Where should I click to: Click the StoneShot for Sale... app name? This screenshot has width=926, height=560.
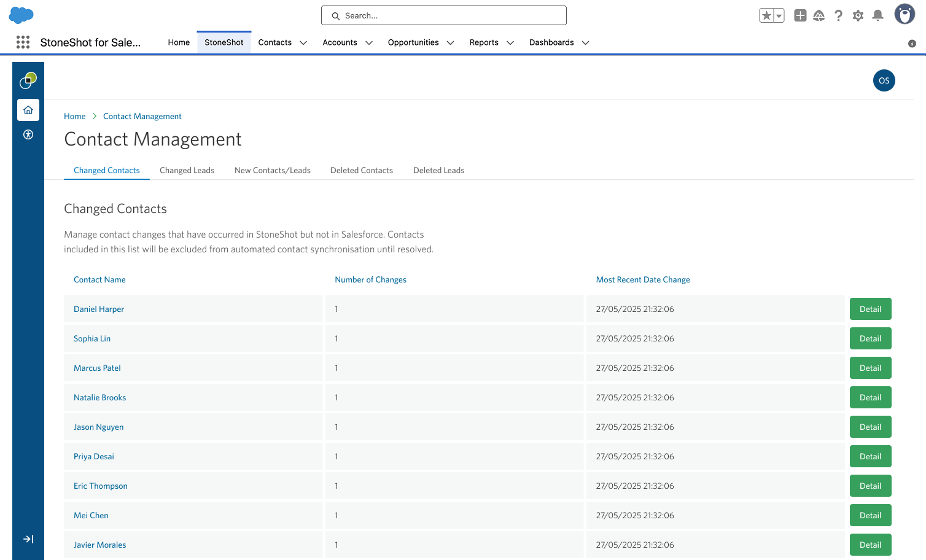pyautogui.click(x=90, y=42)
